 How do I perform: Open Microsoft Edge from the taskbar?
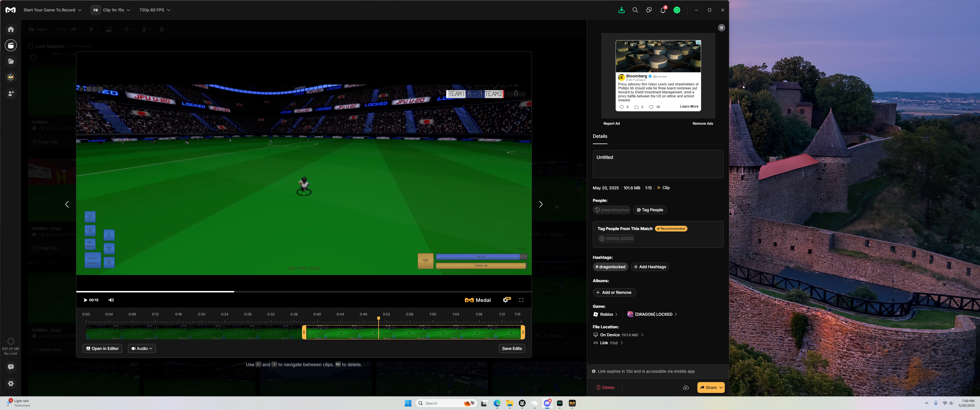point(497,403)
